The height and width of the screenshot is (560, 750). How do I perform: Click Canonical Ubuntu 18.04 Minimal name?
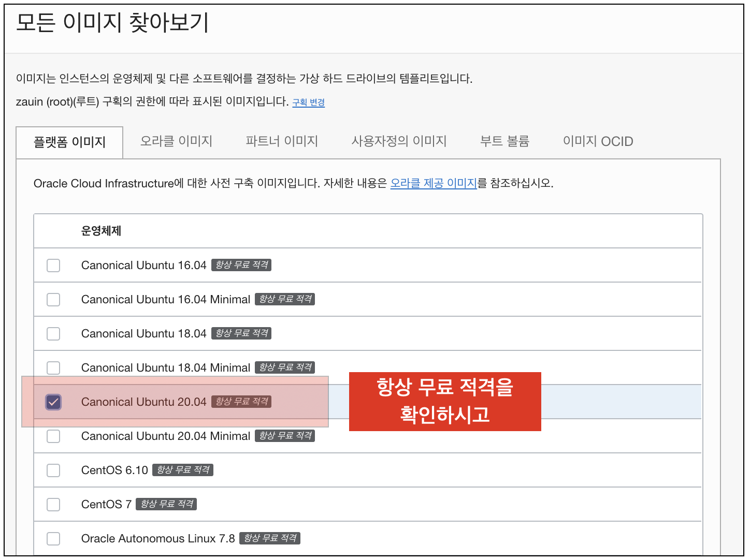coord(166,368)
